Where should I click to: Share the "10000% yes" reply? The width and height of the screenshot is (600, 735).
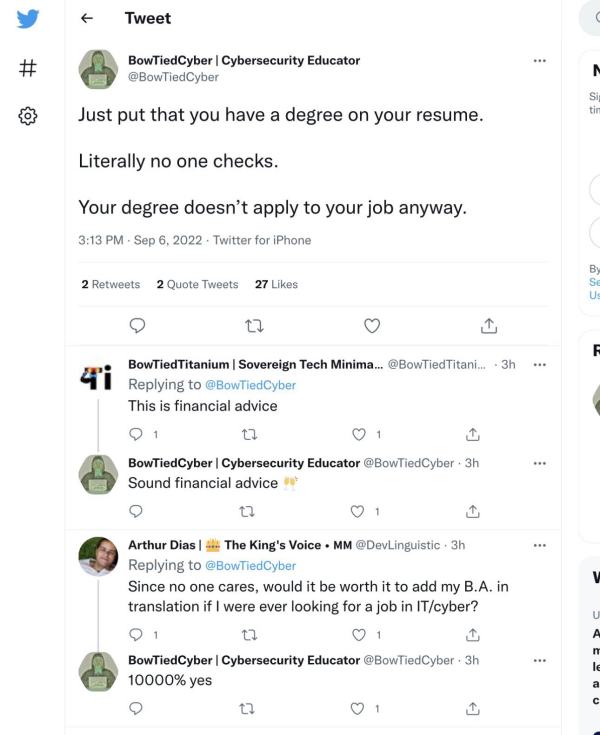point(473,708)
